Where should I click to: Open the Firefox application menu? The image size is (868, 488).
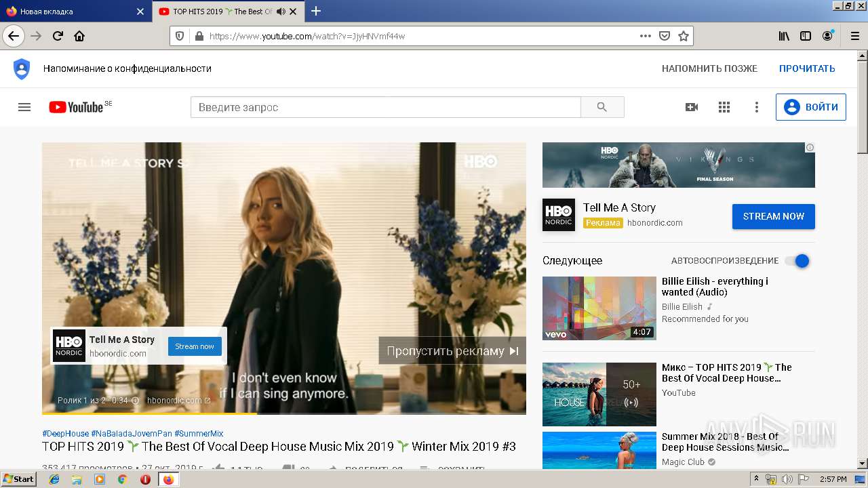854,36
